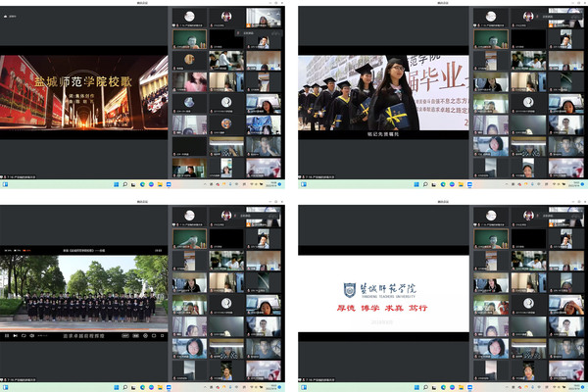
Task: Click Start button below the school anthem video
Action: coord(113,184)
